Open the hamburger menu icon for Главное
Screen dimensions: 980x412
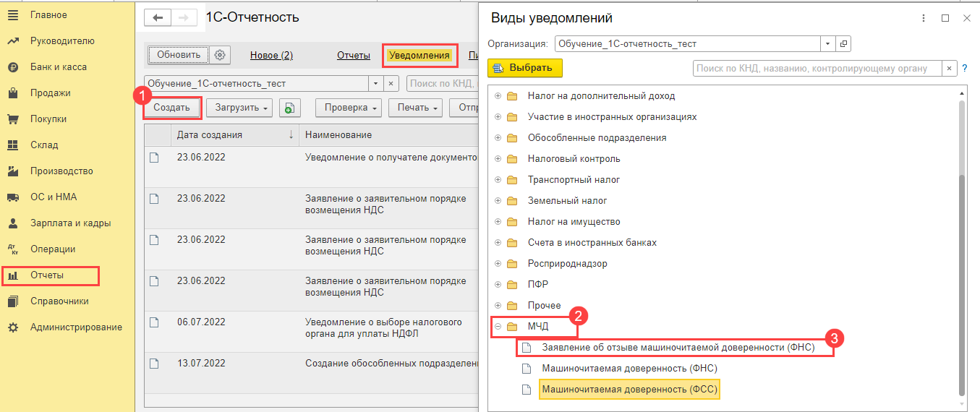pos(12,15)
